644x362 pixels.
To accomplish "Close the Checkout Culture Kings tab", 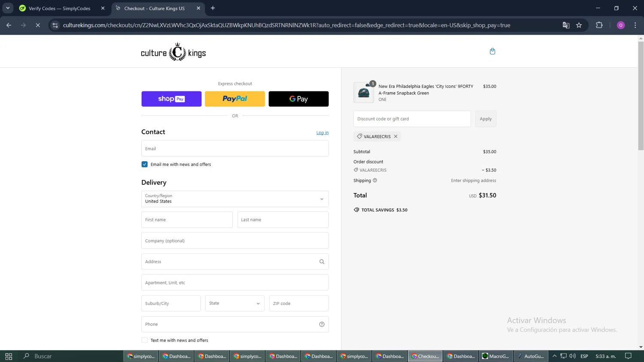I will point(198,8).
